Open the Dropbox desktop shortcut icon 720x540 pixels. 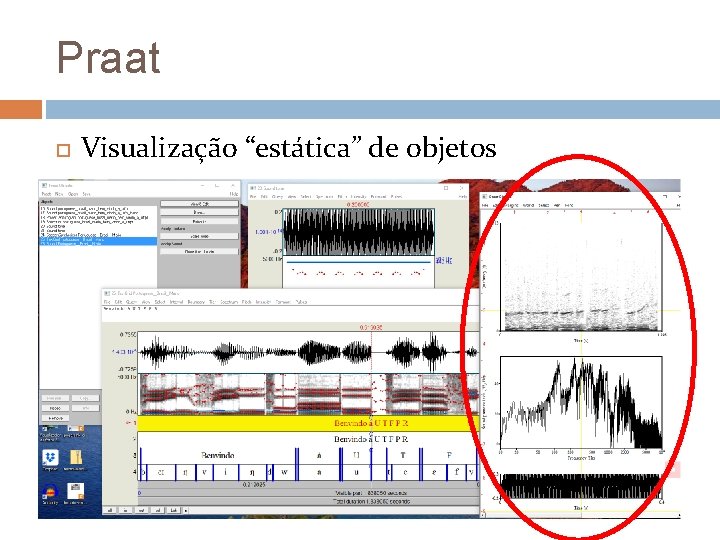pyautogui.click(x=51, y=457)
